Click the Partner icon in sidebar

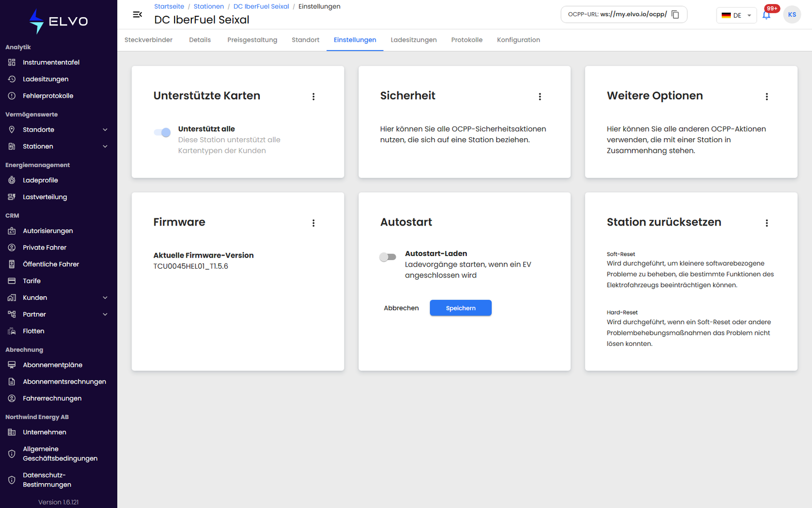[x=12, y=314]
